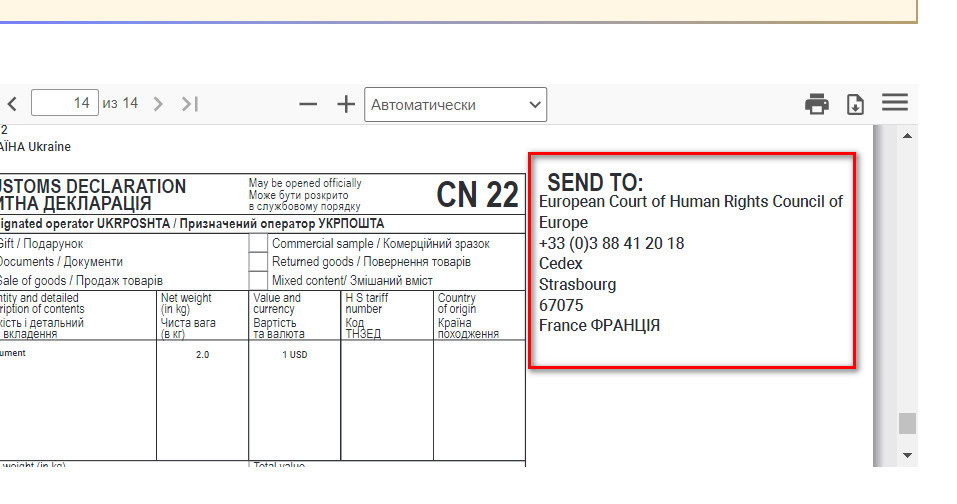Click the SEND TO heading
Image resolution: width=957 pixels, height=504 pixels.
tap(595, 183)
